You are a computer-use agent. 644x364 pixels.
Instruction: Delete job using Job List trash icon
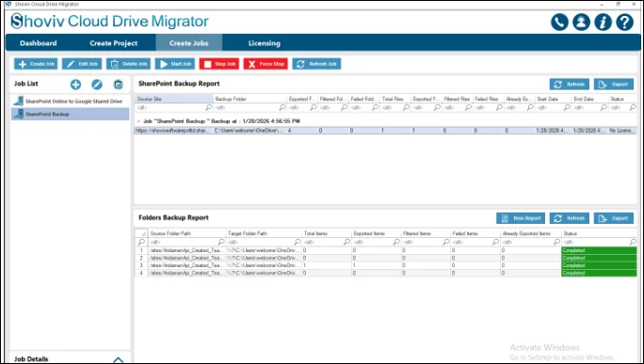pos(119,85)
